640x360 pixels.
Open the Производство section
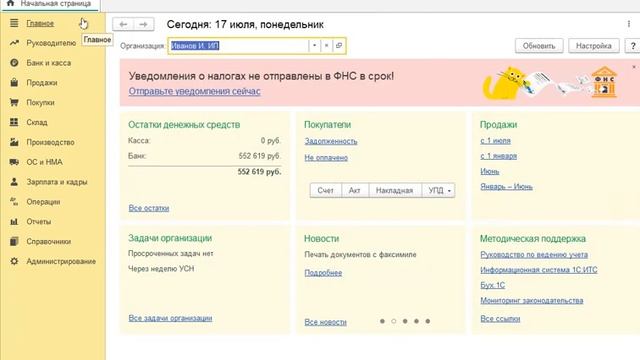pyautogui.click(x=50, y=142)
